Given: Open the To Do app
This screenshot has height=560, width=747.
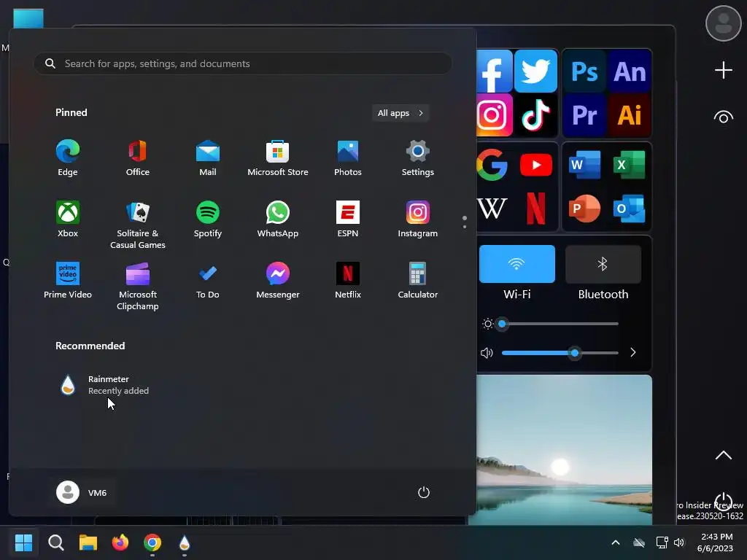Looking at the screenshot, I should [208, 281].
